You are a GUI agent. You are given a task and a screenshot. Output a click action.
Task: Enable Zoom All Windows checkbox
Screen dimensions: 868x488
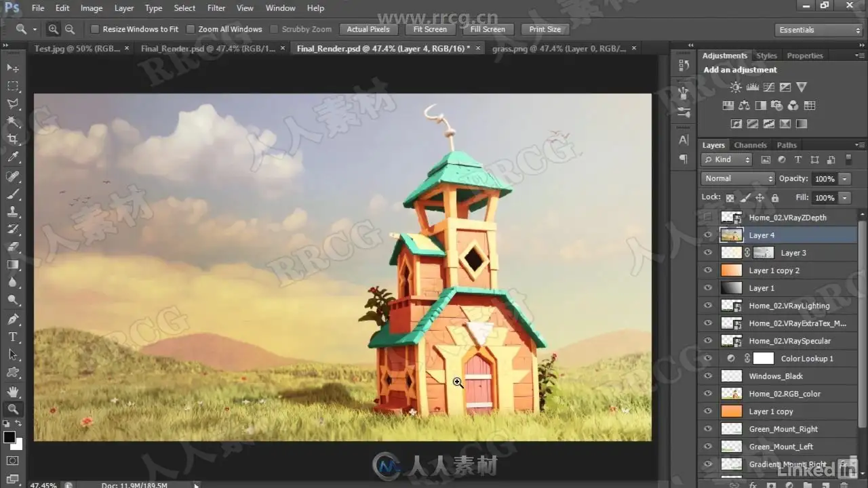191,29
